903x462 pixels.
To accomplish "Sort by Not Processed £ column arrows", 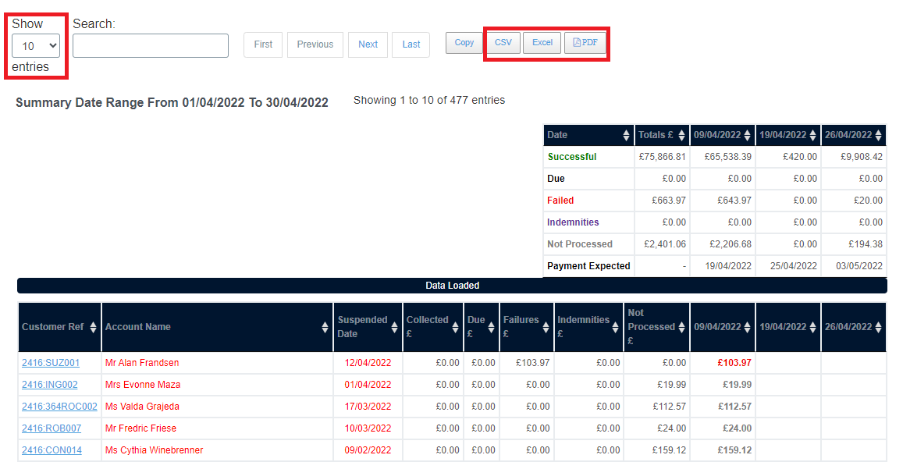I will (682, 327).
